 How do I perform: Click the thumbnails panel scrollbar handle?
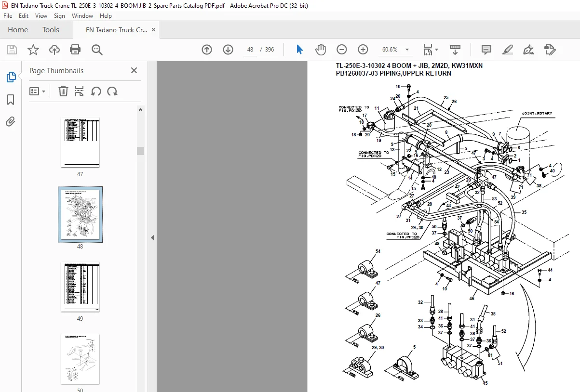click(x=141, y=151)
